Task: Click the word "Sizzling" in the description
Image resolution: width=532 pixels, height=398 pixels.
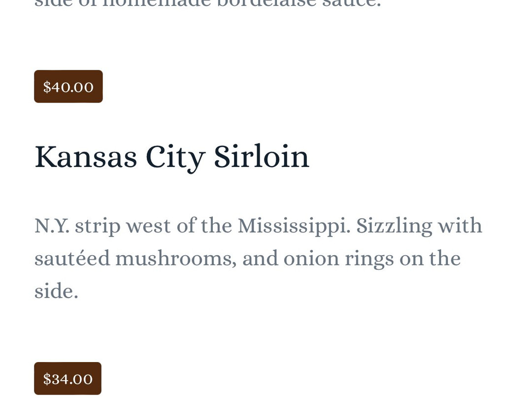Action: click(x=394, y=226)
